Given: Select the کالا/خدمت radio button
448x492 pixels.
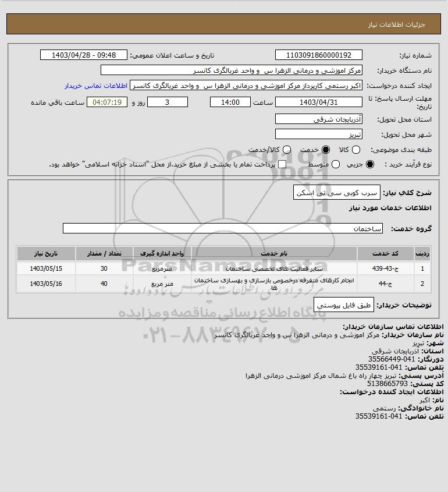Looking at the screenshot, I should coord(286,150).
